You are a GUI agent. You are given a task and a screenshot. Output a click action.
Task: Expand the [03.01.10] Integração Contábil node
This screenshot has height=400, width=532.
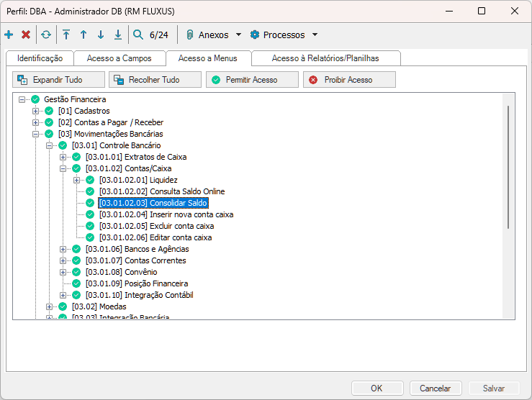pos(63,295)
